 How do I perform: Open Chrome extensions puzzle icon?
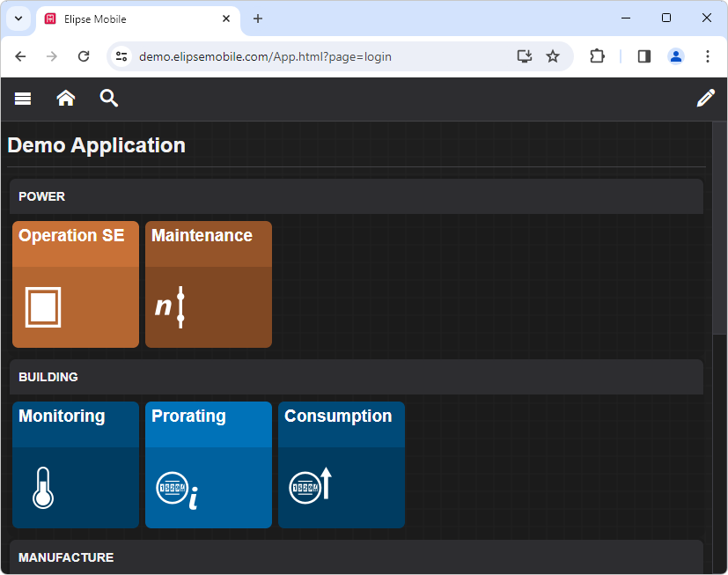[597, 56]
